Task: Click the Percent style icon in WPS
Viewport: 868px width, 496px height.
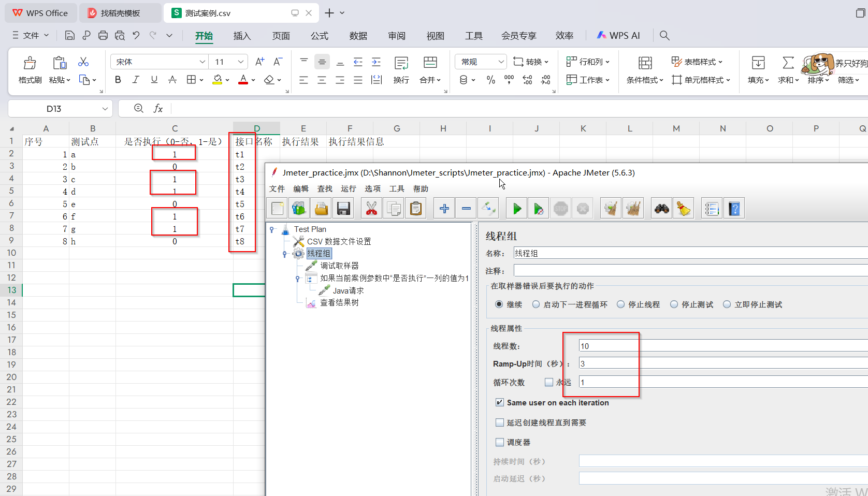Action: pyautogui.click(x=491, y=80)
